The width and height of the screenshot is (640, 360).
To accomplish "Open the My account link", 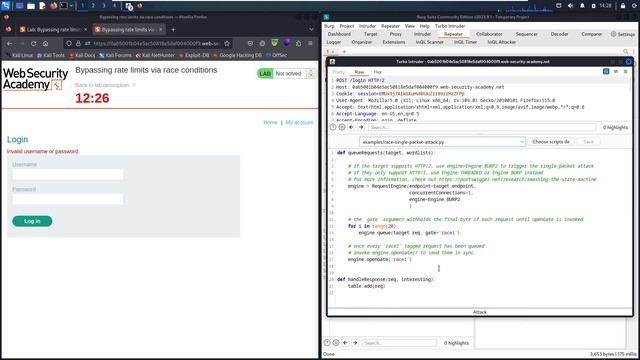I will click(x=299, y=122).
